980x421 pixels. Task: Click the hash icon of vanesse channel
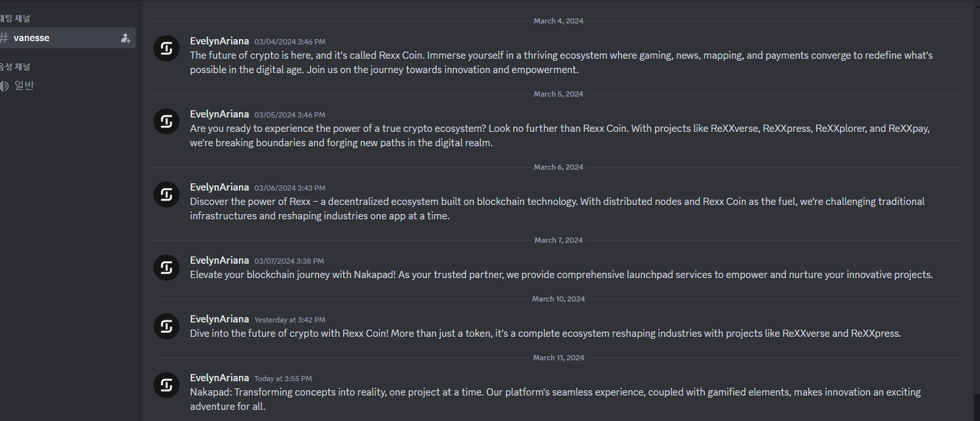[5, 38]
